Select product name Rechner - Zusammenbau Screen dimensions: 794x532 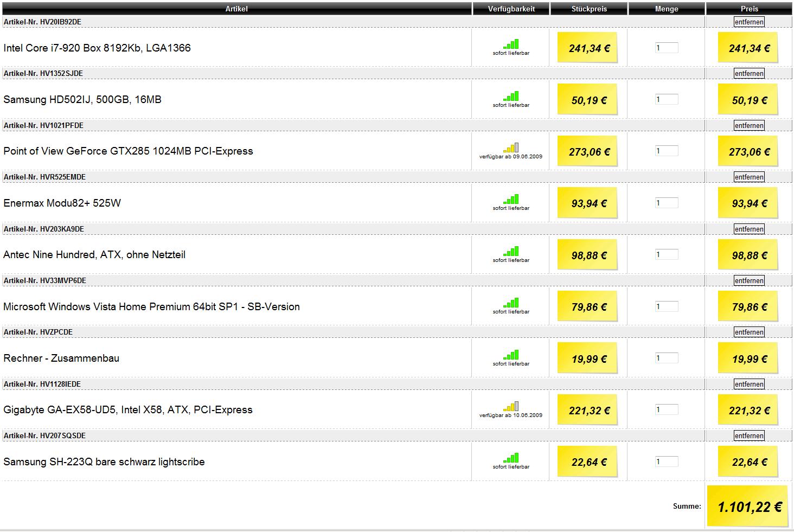(x=61, y=358)
